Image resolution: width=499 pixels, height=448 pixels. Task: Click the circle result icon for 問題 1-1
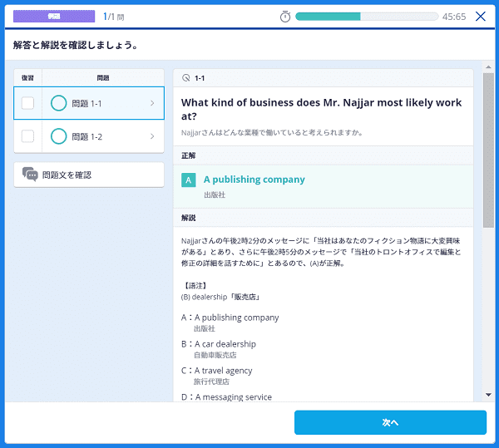point(58,103)
